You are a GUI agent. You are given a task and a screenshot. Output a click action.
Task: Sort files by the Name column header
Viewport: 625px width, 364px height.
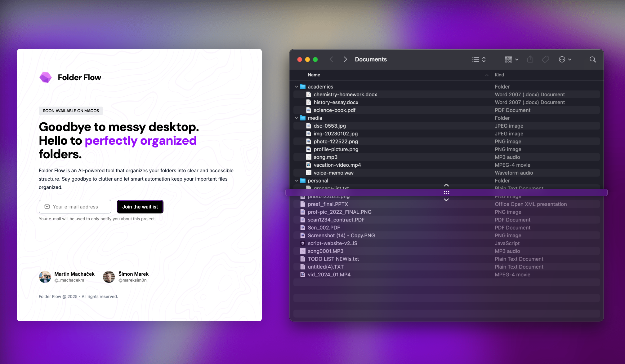pyautogui.click(x=314, y=75)
